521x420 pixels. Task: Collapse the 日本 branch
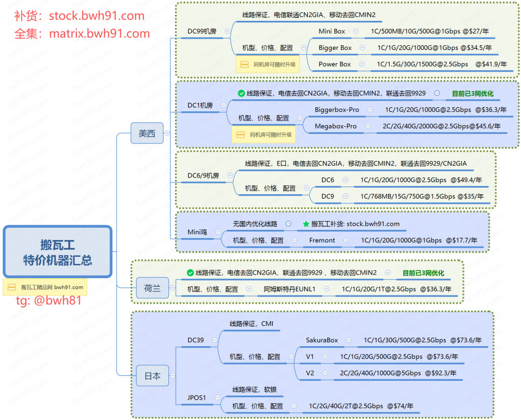click(171, 376)
